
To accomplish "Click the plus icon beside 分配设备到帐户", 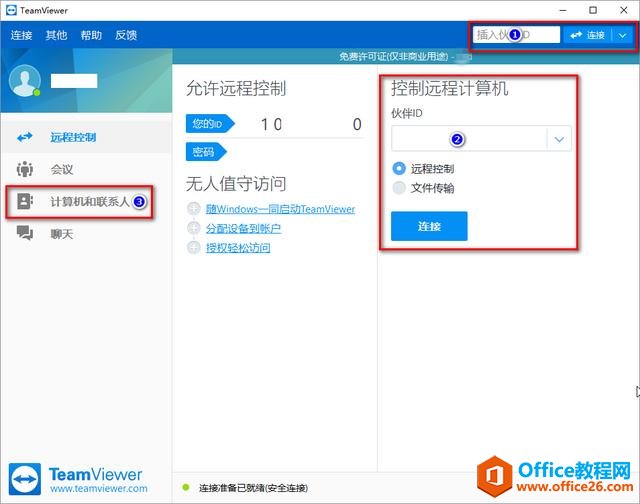I will click(193, 228).
